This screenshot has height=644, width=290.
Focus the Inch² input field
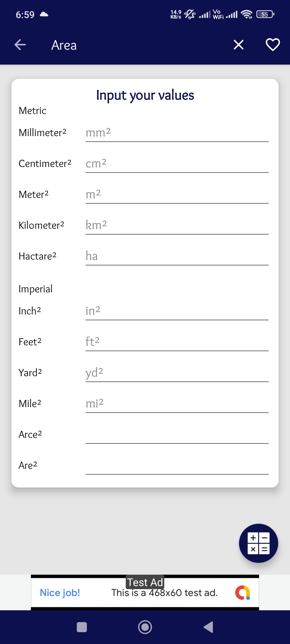177,311
